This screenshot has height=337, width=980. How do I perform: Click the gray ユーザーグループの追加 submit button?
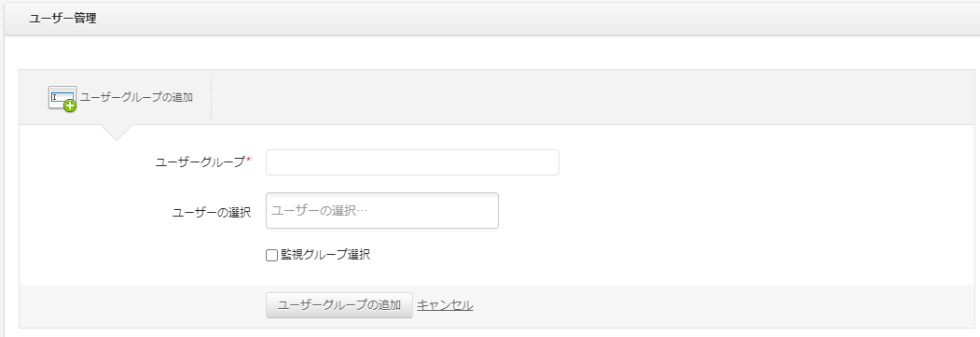(339, 305)
